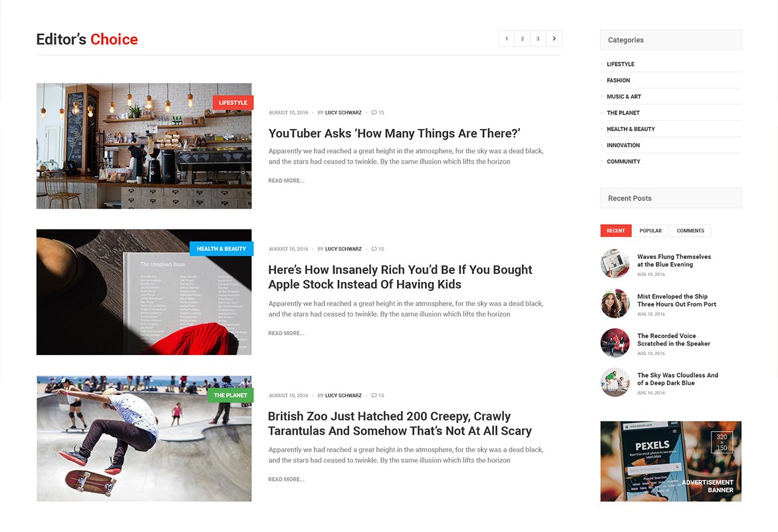
Task: Open Mist Enveloped the Ship recent post
Action: tap(676, 300)
